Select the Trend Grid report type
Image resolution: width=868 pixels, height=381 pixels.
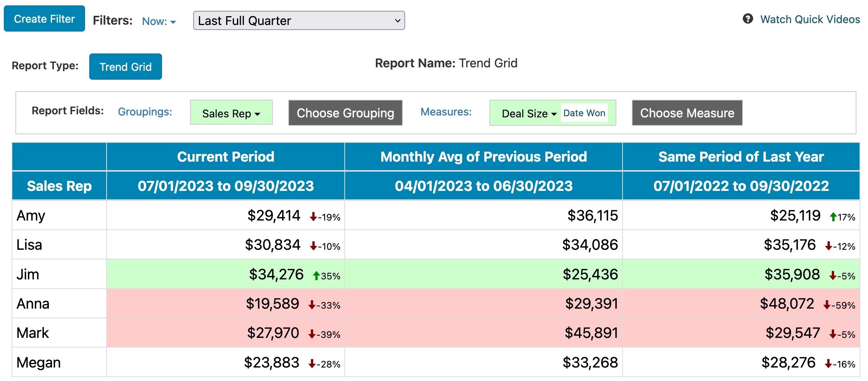point(125,66)
